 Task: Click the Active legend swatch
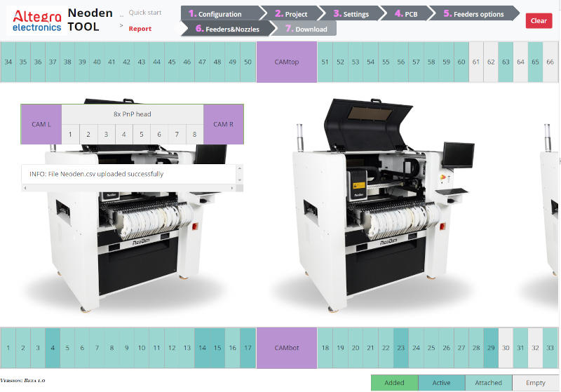(441, 383)
